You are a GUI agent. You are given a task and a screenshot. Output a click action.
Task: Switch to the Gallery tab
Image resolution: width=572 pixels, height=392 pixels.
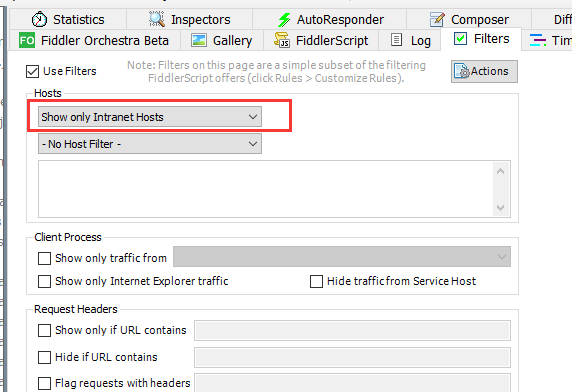[222, 40]
